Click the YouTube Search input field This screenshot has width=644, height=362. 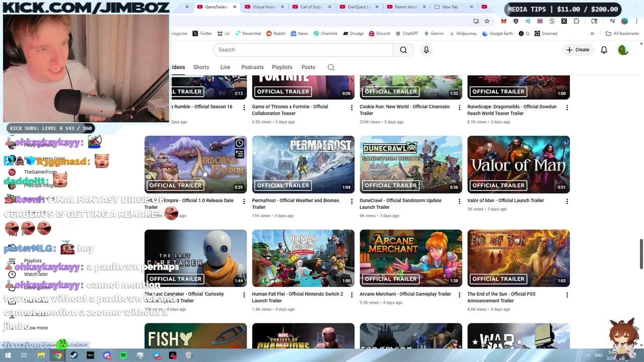click(303, 50)
